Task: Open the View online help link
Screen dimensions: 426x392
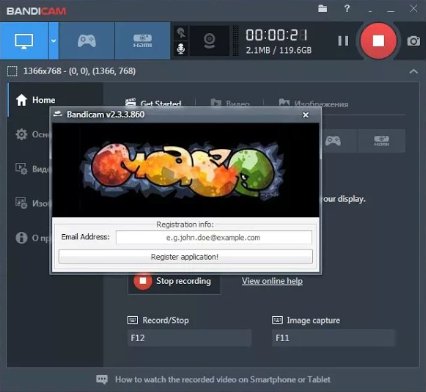Action: pos(272,281)
